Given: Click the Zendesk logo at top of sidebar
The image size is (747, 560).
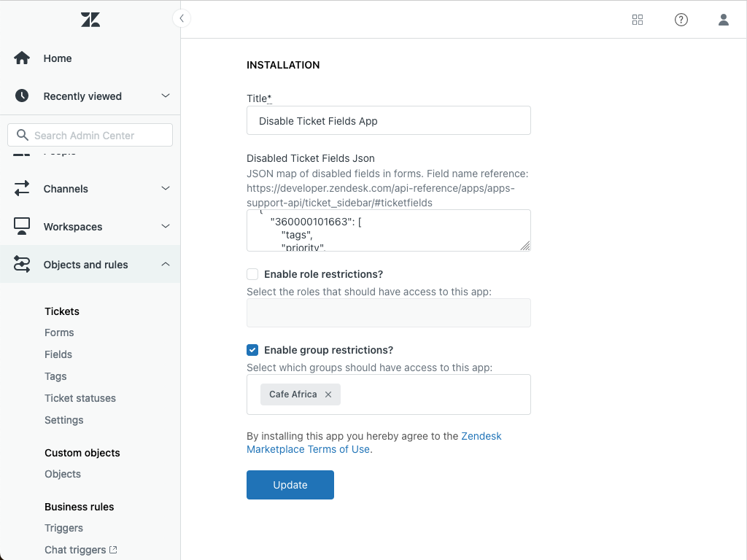Looking at the screenshot, I should tap(90, 20).
